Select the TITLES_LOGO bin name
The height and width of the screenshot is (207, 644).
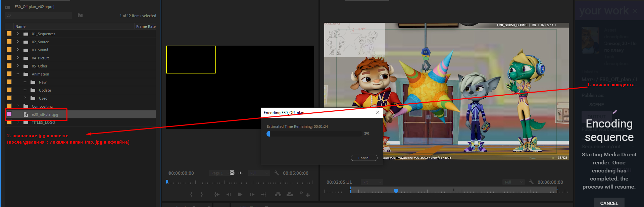tap(43, 122)
